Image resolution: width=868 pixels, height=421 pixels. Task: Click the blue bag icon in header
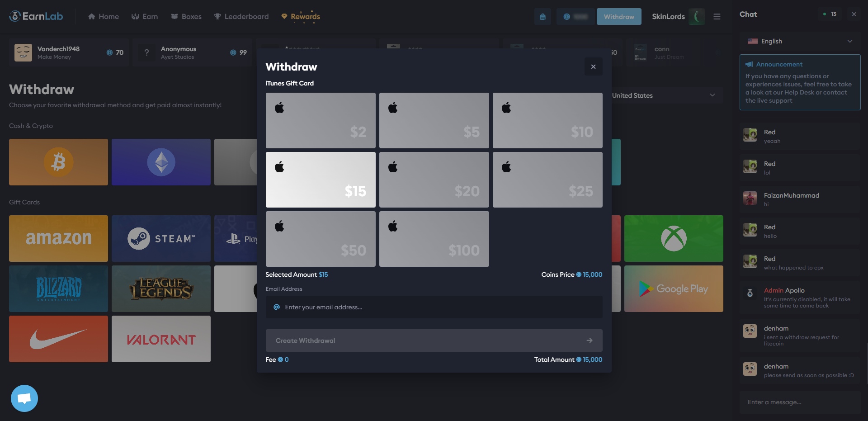pos(542,17)
